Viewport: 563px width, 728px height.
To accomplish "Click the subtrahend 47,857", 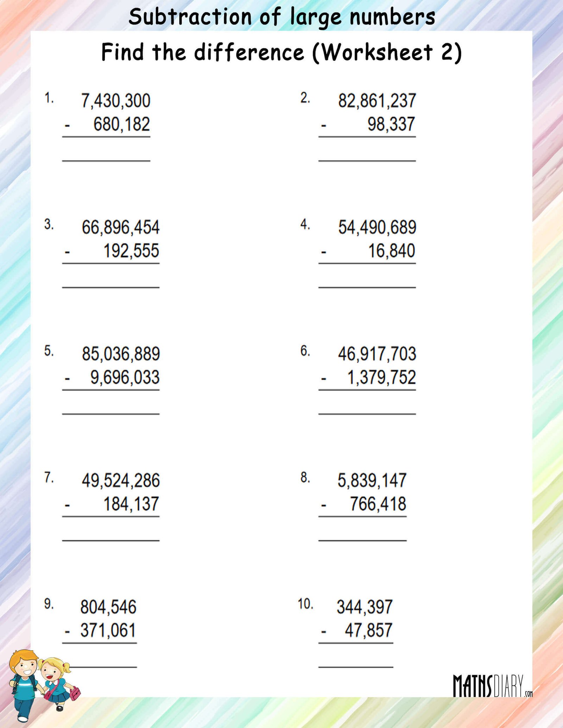I will 368,630.
